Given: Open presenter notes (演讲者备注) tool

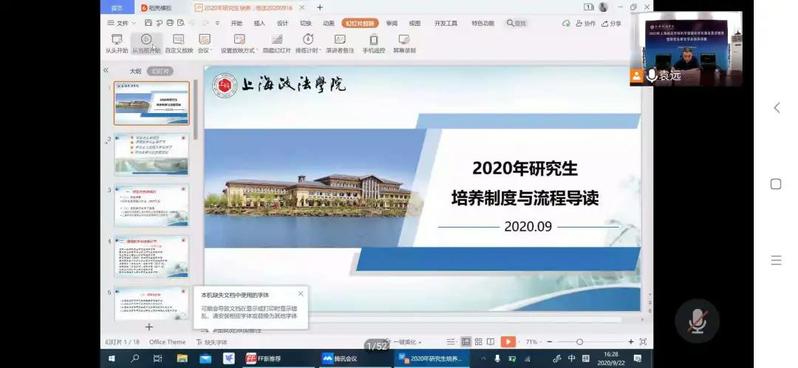Looking at the screenshot, I should point(340,44).
